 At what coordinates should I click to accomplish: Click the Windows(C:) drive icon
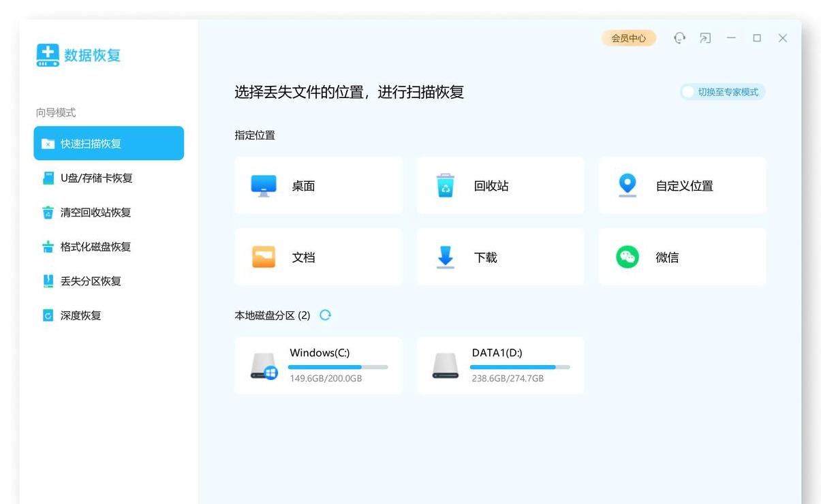(x=264, y=366)
